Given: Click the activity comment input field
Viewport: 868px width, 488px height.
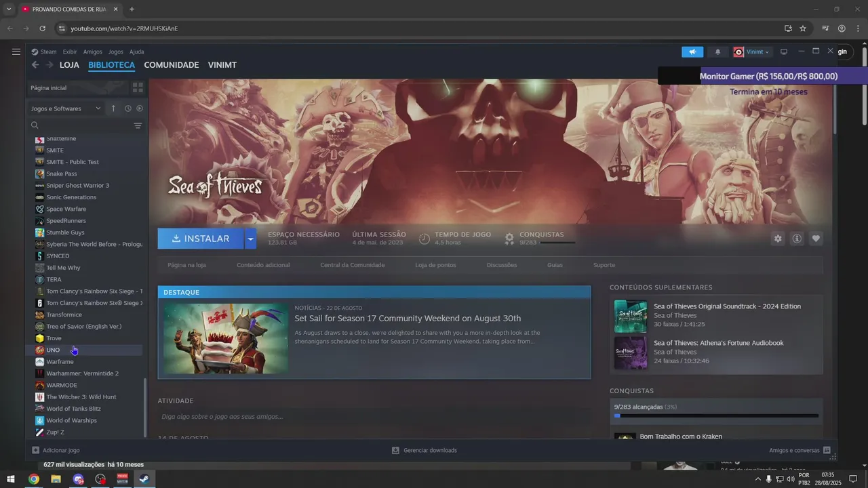Looking at the screenshot, I should [x=374, y=417].
